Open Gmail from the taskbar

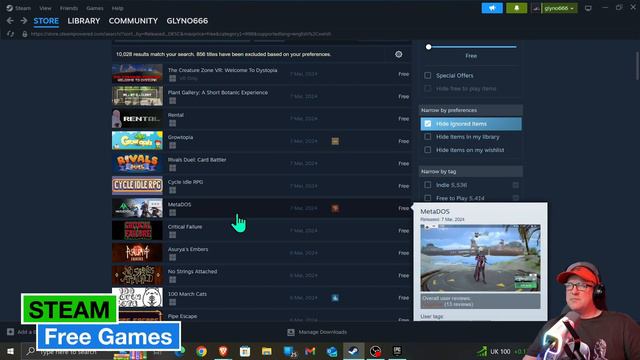310,351
